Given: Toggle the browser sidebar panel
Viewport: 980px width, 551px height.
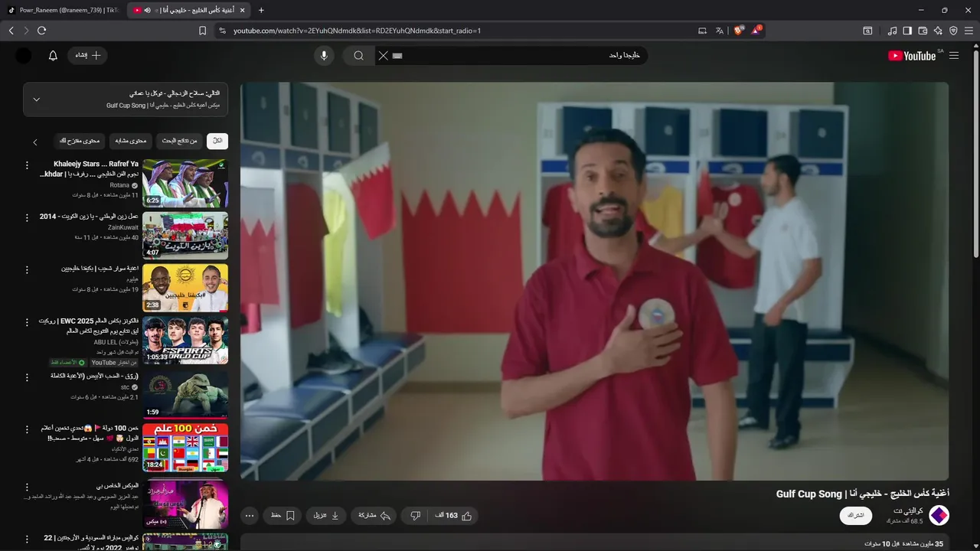Looking at the screenshot, I should tap(907, 31).
